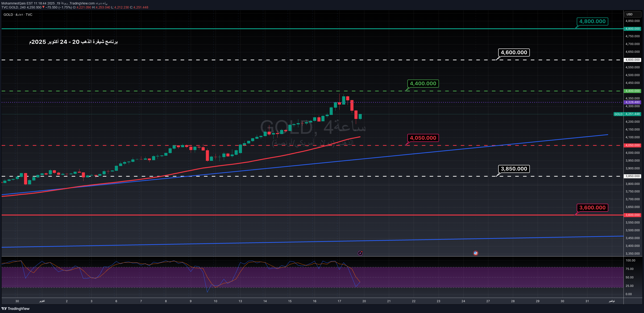644x313 pixels.
Task: Select the white 4,600.000 price callout
Action: point(514,53)
